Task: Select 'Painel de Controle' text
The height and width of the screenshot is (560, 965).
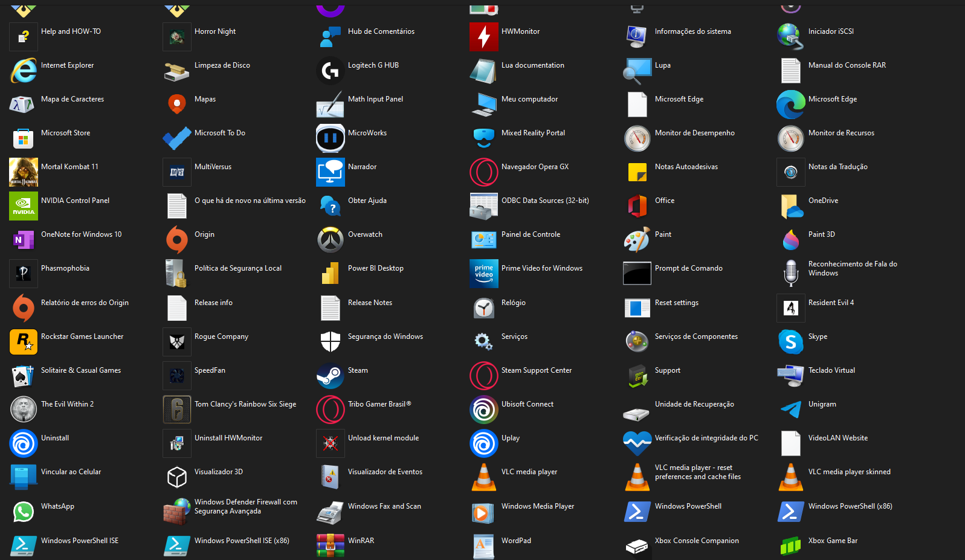Action: [531, 234]
